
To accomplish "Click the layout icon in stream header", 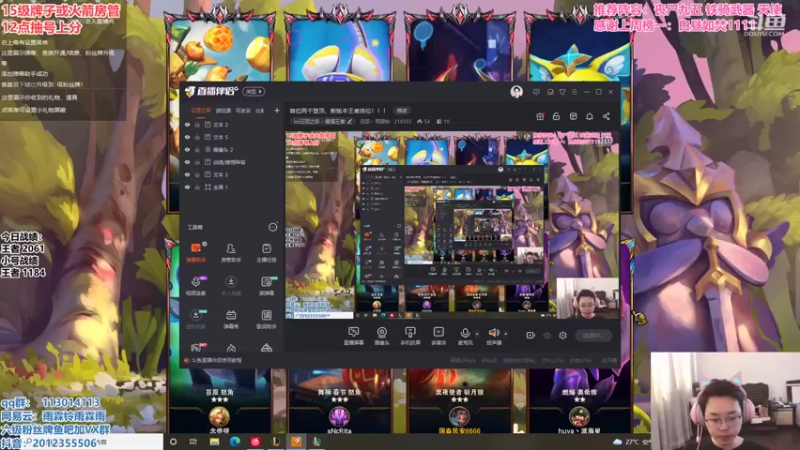I will [x=573, y=116].
